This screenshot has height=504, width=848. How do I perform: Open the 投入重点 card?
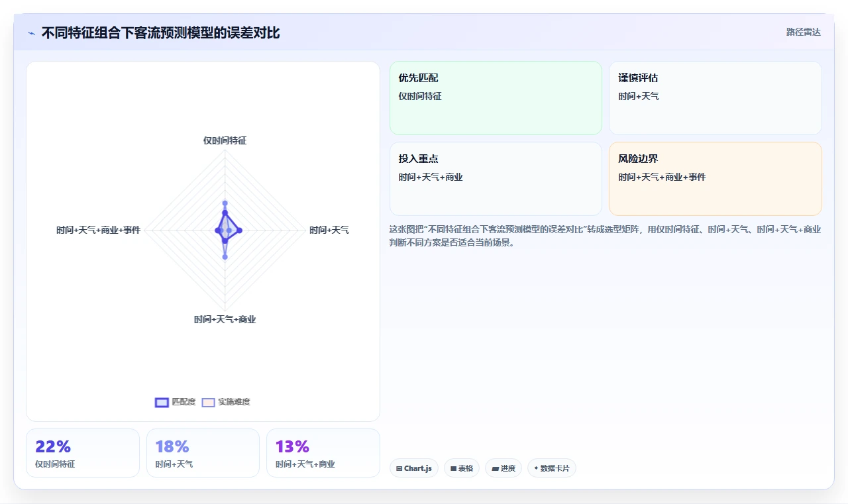tap(496, 179)
